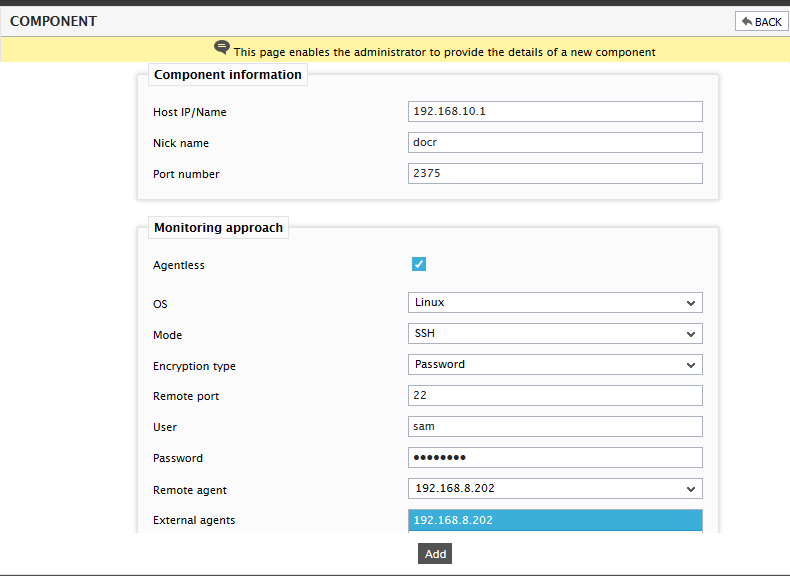
Task: Expand the Remote agent dropdown
Action: pos(555,489)
